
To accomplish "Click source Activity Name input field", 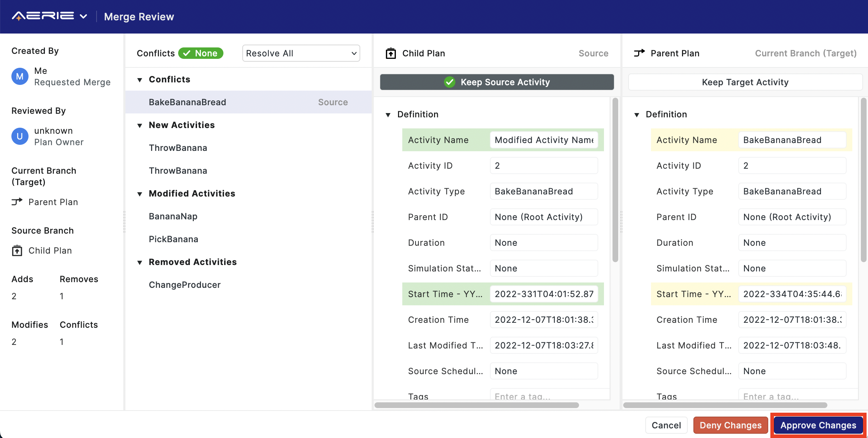I will 544,140.
